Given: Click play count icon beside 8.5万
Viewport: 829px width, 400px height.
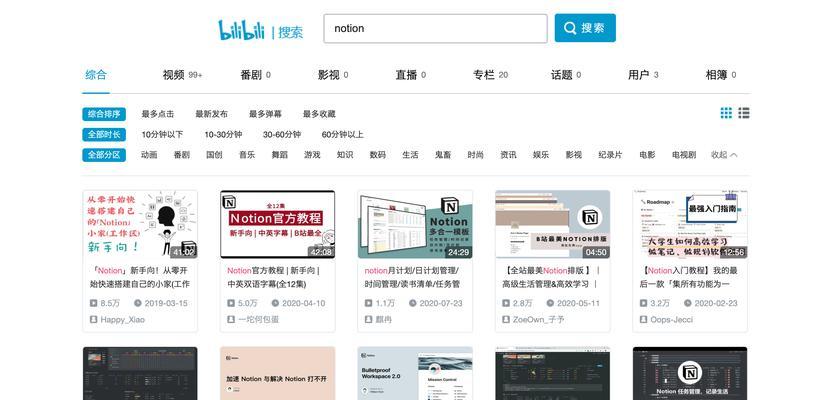Looking at the screenshot, I should tap(94, 303).
